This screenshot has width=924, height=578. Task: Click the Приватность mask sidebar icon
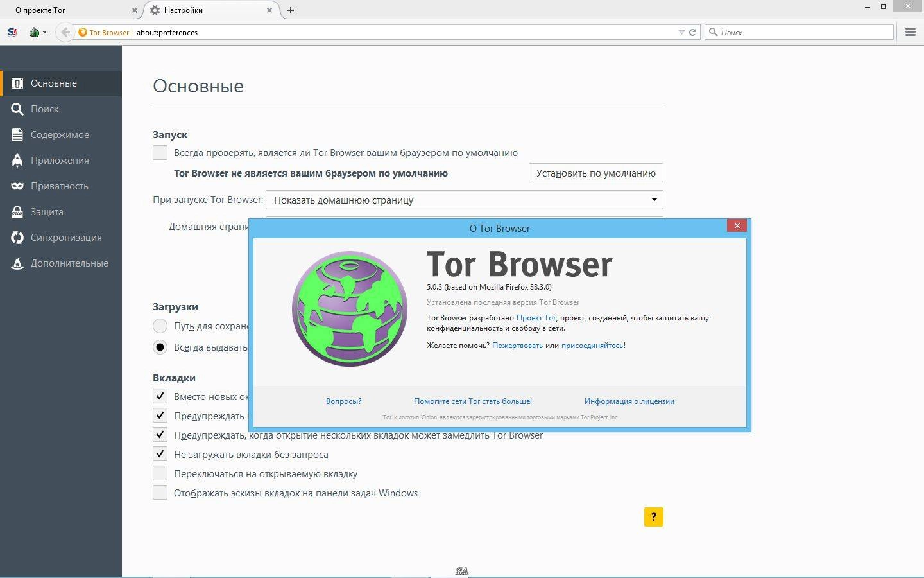click(17, 186)
